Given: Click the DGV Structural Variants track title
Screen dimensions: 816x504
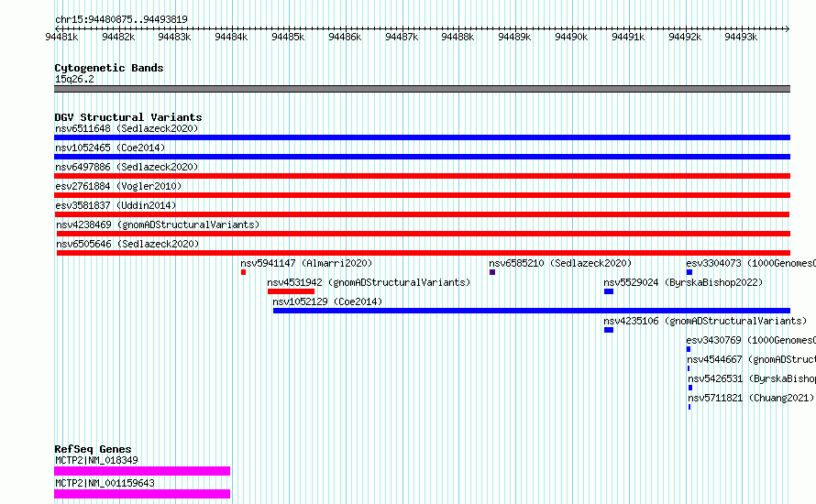Looking at the screenshot, I should pyautogui.click(x=128, y=117).
